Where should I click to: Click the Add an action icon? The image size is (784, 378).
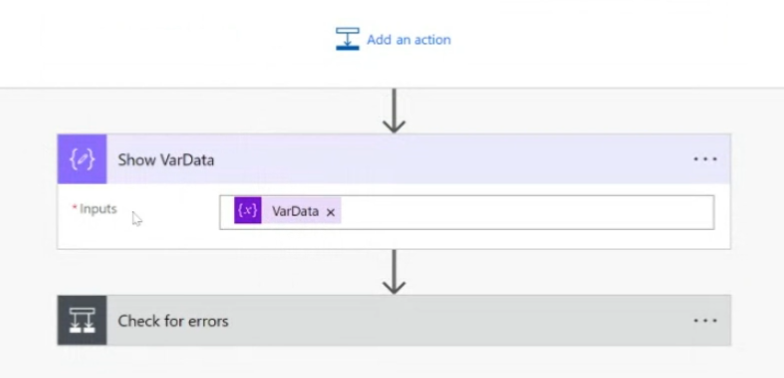point(348,39)
